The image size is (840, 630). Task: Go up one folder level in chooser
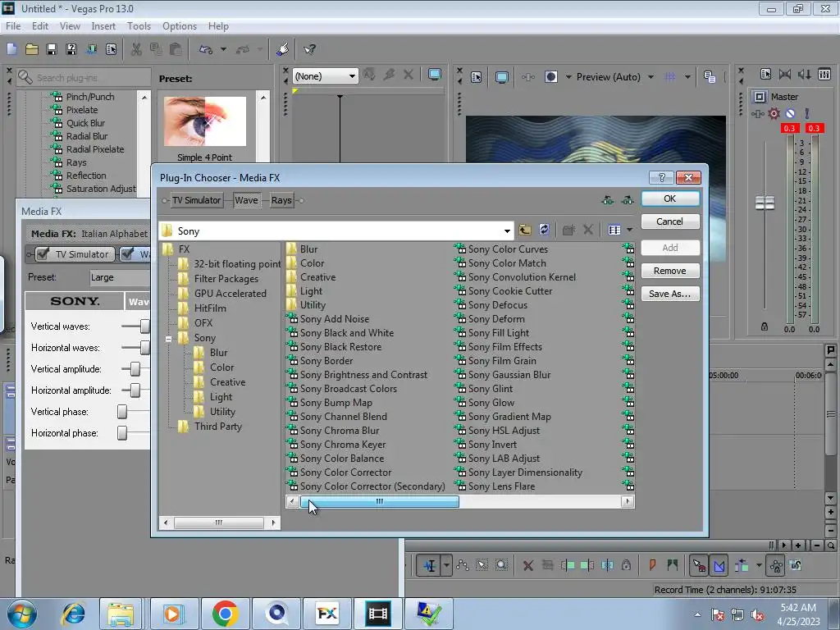[525, 230]
